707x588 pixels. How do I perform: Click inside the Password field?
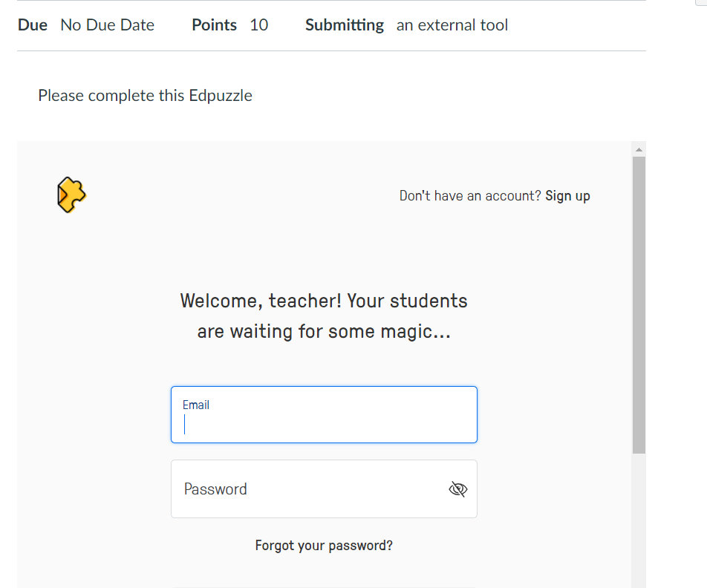coord(312,489)
